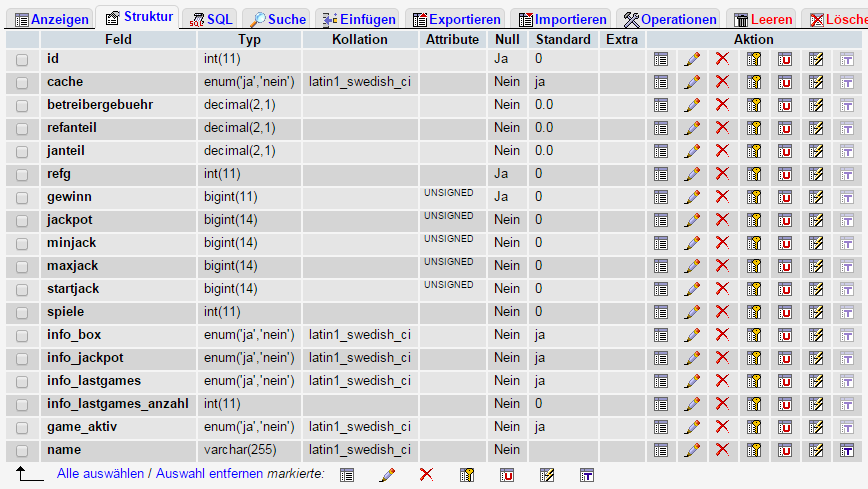Screen dimensions: 868x489
Task: Tick the checkbox next to the startjack field
Action: [x=22, y=289]
